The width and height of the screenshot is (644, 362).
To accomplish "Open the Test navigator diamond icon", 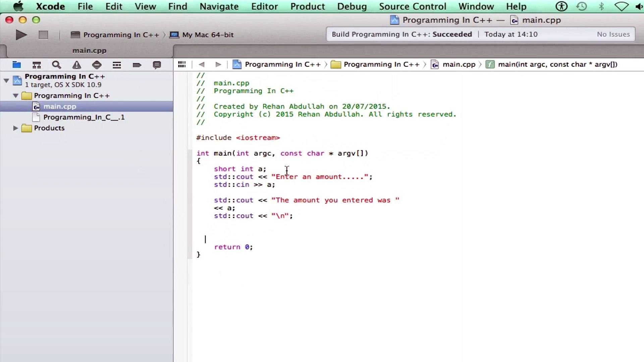I will 97,65.
